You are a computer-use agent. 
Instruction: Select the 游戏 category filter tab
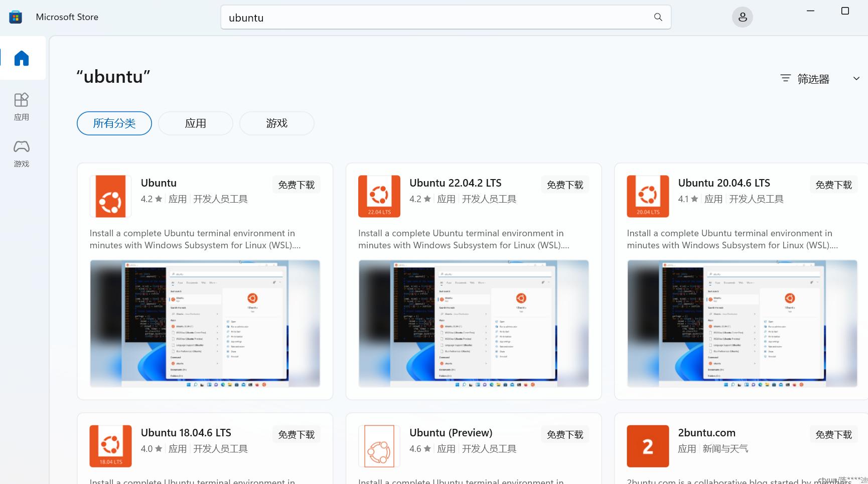(277, 123)
